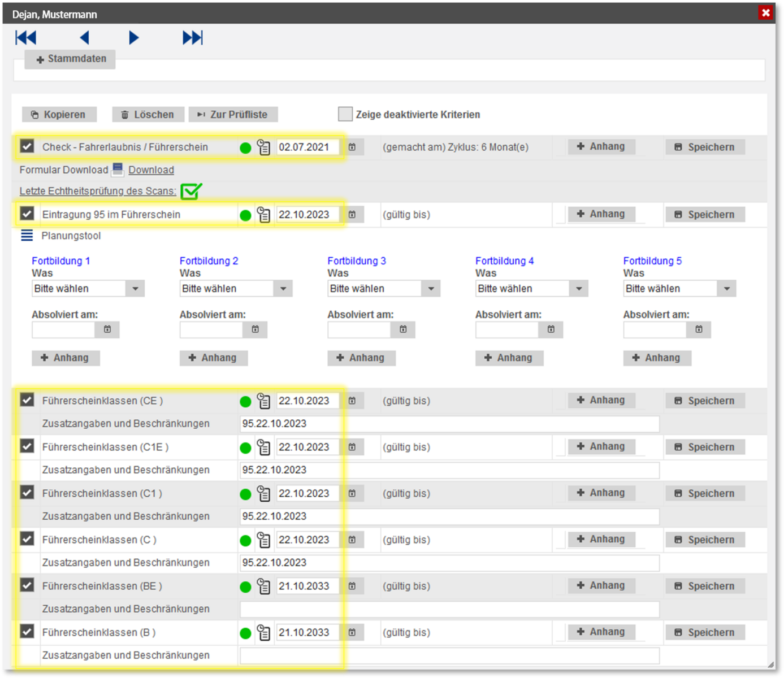Jump to last record navigation arrow
The image size is (784, 678).
point(192,38)
